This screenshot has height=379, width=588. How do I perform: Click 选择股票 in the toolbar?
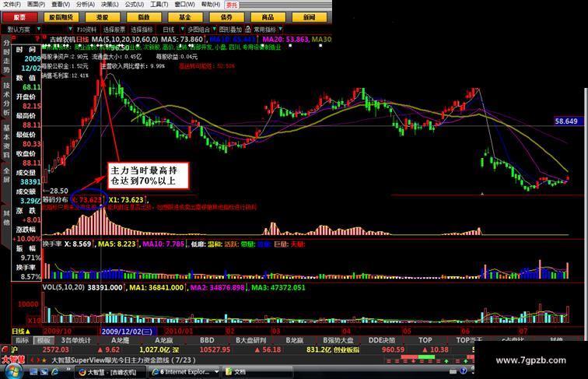click(114, 30)
